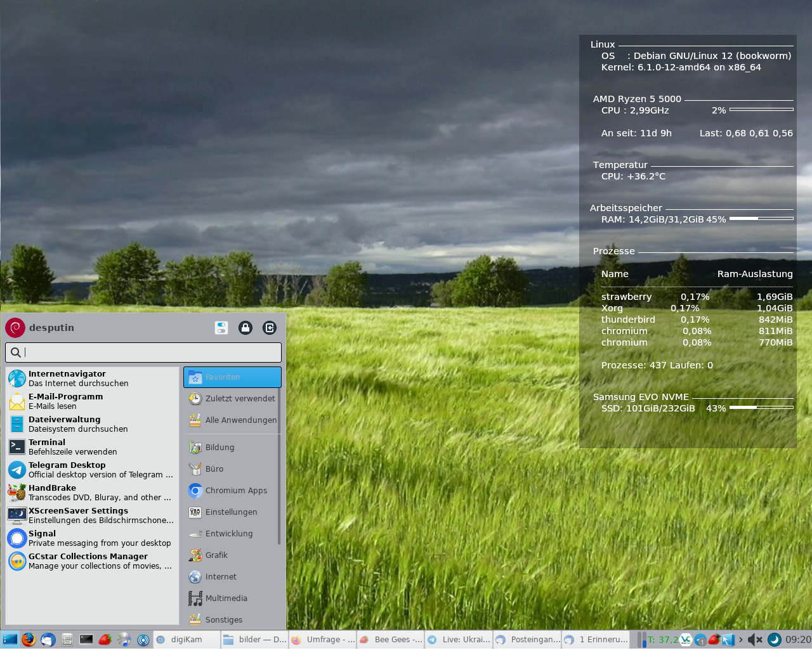This screenshot has height=660, width=812.
Task: Launch Terminal from the favorites list
Action: click(x=93, y=447)
